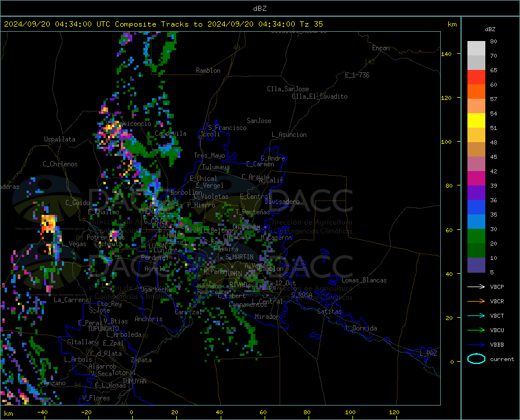Click the C_Chilenos place label

click(60, 164)
